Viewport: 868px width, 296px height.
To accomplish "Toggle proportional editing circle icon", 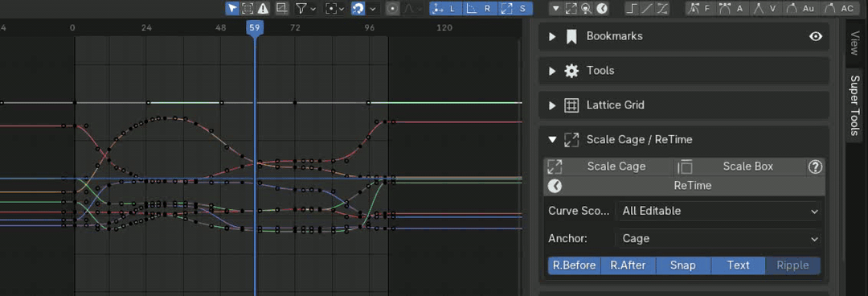I will 392,8.
